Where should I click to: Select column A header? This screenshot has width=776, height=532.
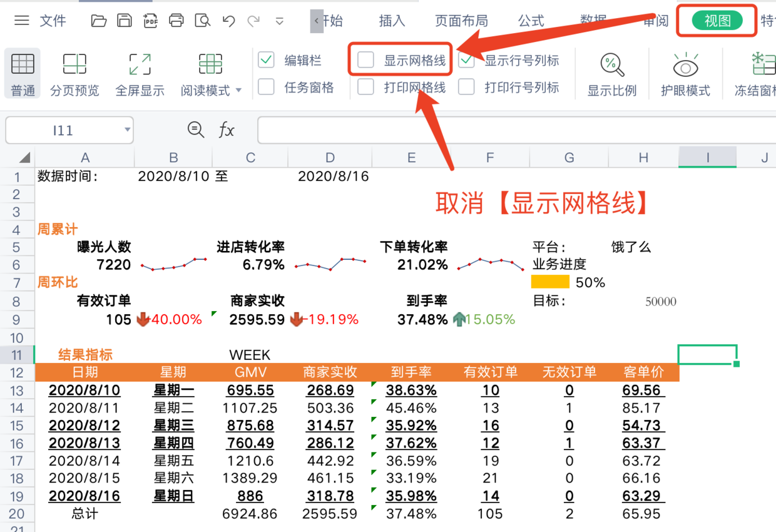pos(85,158)
